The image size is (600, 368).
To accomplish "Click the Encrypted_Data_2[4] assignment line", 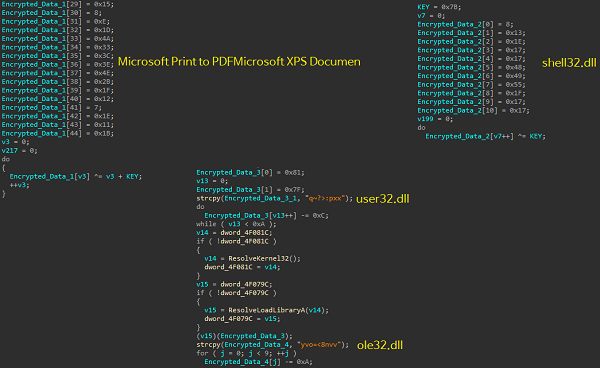I will point(471,59).
